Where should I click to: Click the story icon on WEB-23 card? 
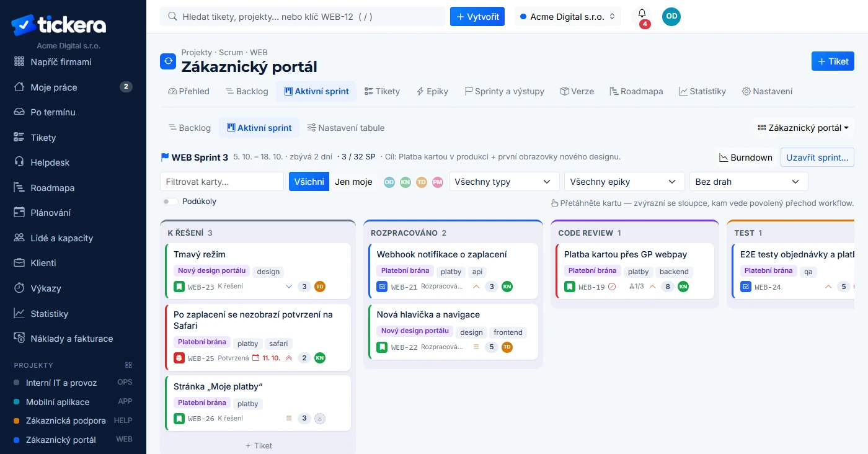point(179,287)
